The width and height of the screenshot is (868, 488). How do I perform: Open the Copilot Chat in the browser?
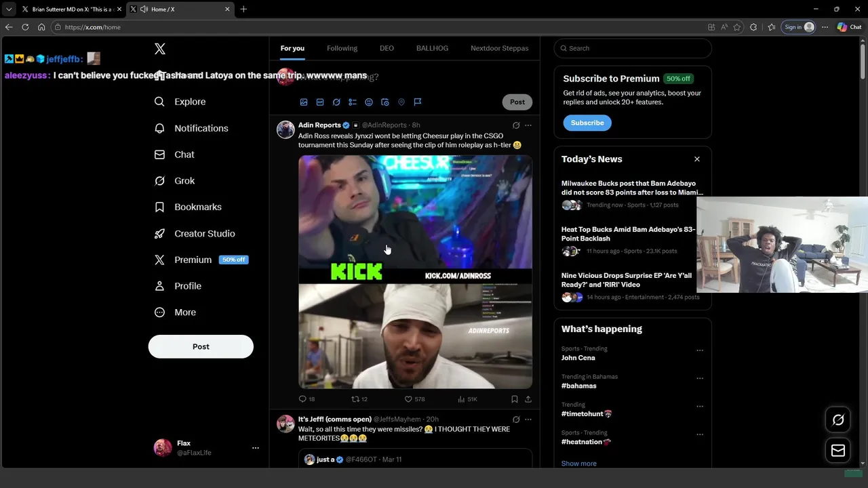point(850,27)
